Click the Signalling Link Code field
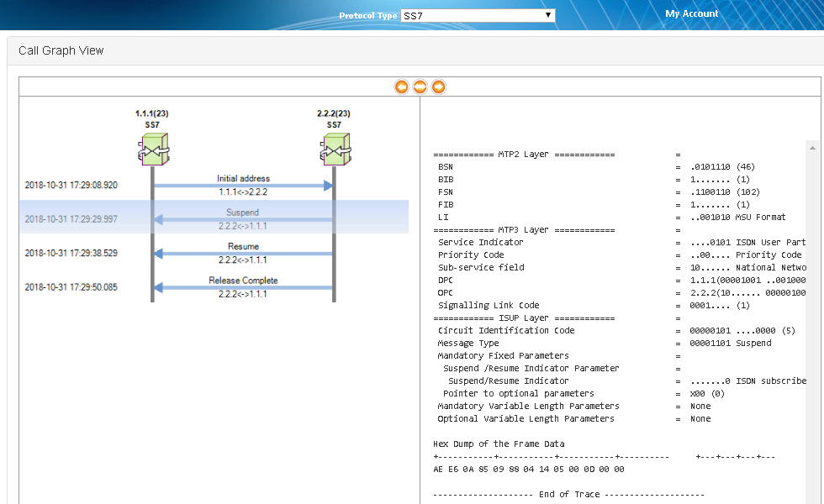This screenshot has width=824, height=504. click(489, 306)
